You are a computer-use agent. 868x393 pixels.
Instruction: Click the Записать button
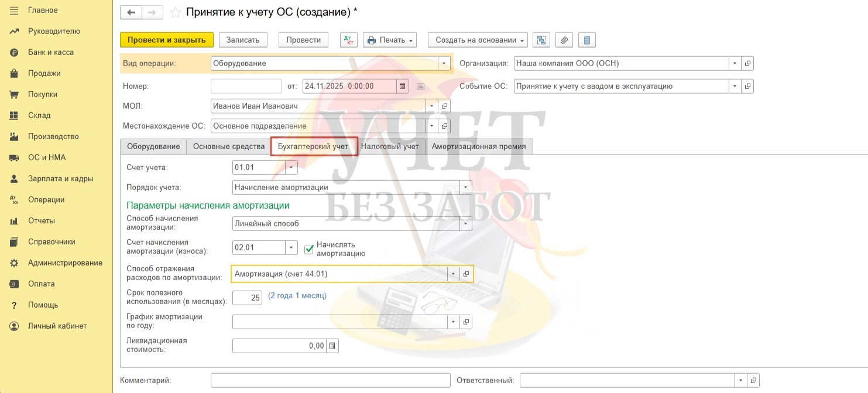coord(243,40)
